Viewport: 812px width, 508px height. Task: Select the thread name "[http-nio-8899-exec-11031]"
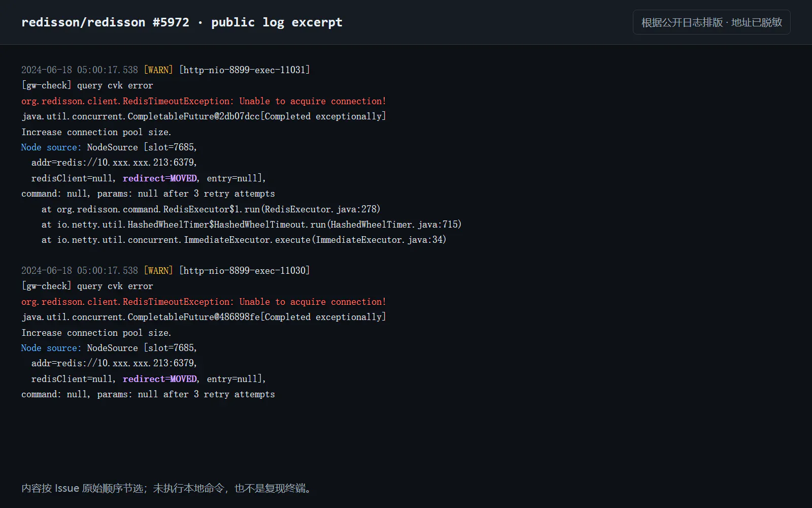tap(245, 70)
